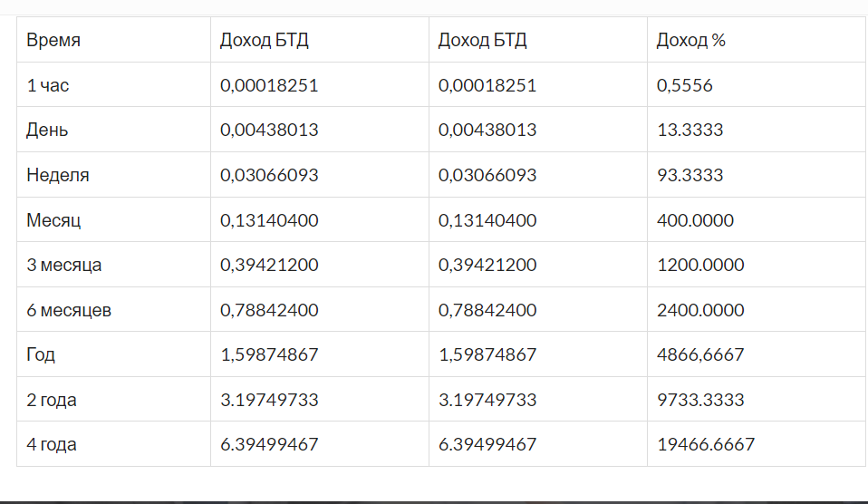Select the 6 месяцев row label
This screenshot has width=868, height=504.
69,310
